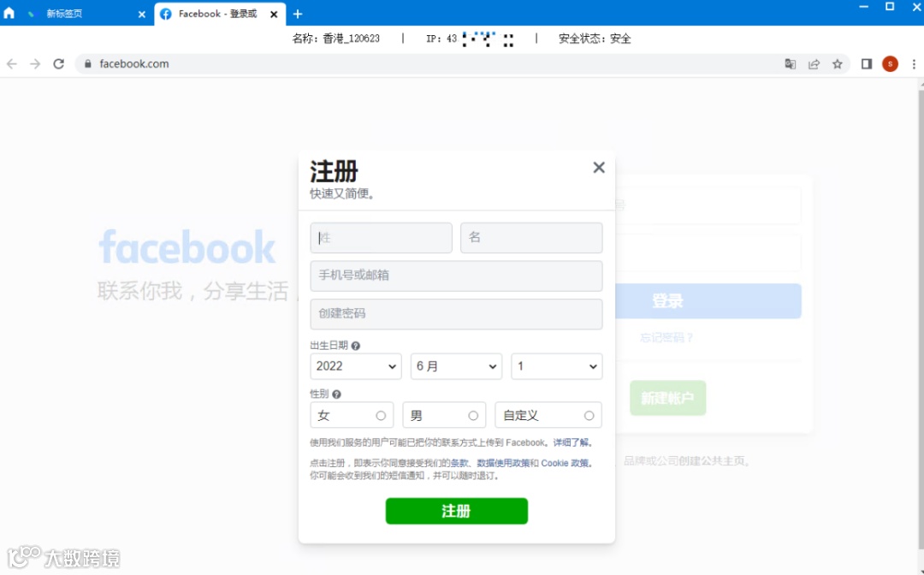Image resolution: width=924 pixels, height=575 pixels.
Task: Click the padlock site info icon
Action: pyautogui.click(x=88, y=63)
